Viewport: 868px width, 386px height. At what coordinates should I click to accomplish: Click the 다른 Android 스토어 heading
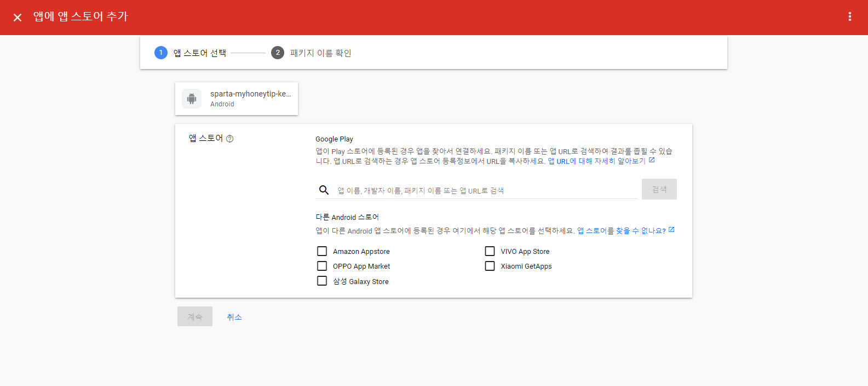[x=347, y=217]
